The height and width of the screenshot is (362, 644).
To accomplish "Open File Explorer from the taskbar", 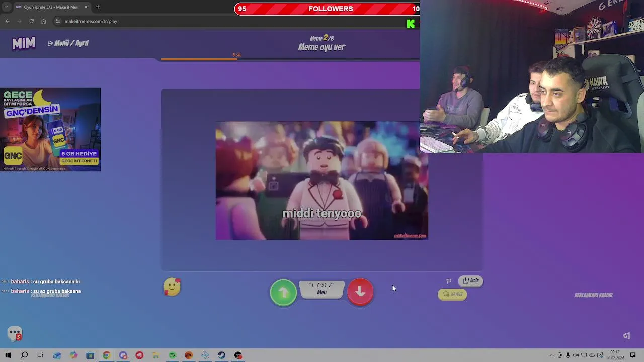I will [x=156, y=355].
